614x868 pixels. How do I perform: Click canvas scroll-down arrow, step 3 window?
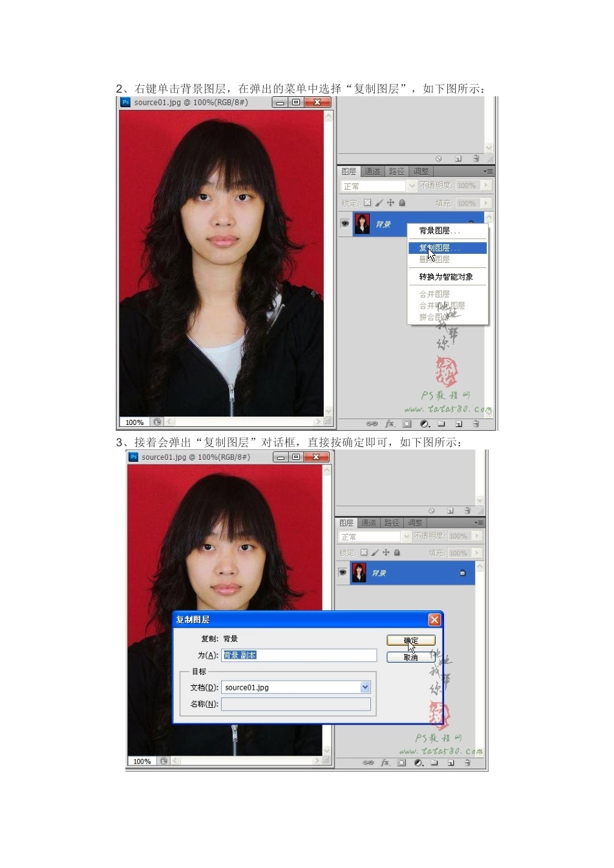click(x=326, y=751)
